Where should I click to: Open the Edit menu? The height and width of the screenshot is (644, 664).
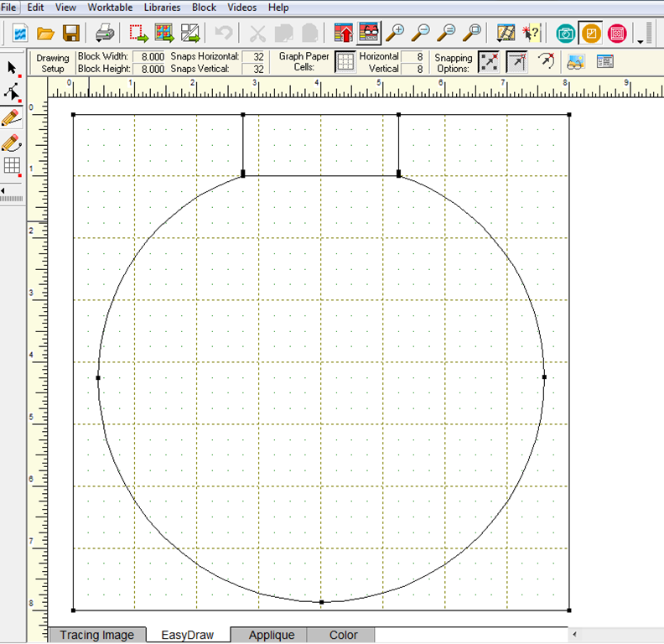pyautogui.click(x=35, y=8)
